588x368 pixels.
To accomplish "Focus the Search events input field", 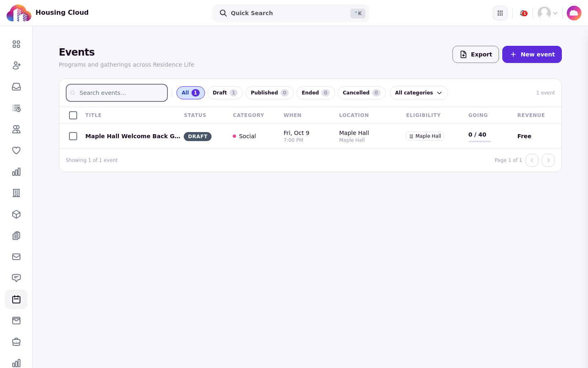I will point(117,93).
